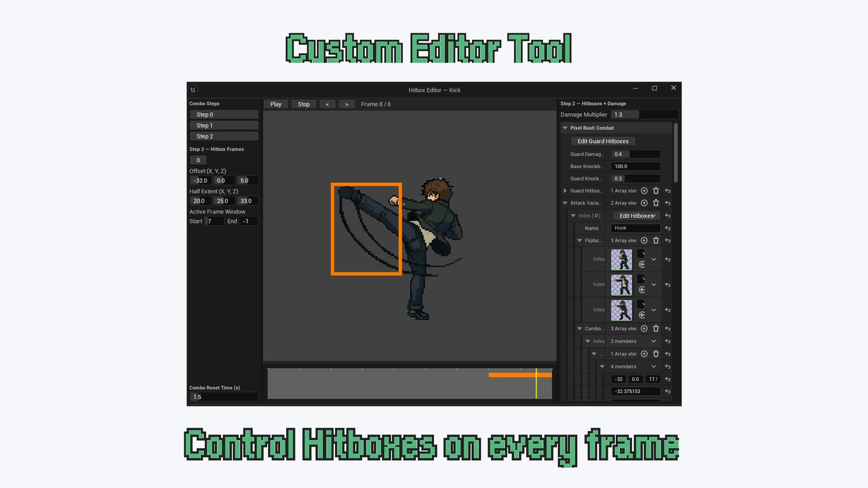Image resolution: width=868 pixels, height=488 pixels.
Task: Select hitbox frame 0 button
Action: click(198, 161)
